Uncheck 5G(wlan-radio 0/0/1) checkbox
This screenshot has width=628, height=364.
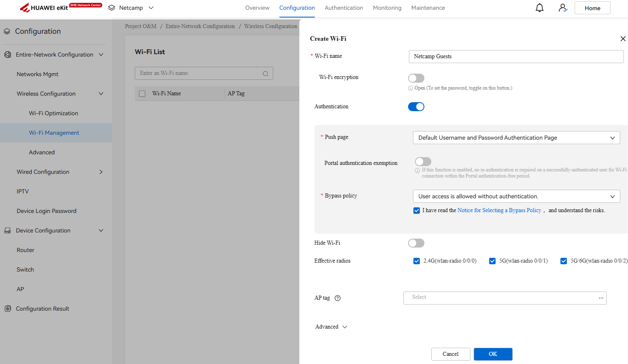point(492,261)
